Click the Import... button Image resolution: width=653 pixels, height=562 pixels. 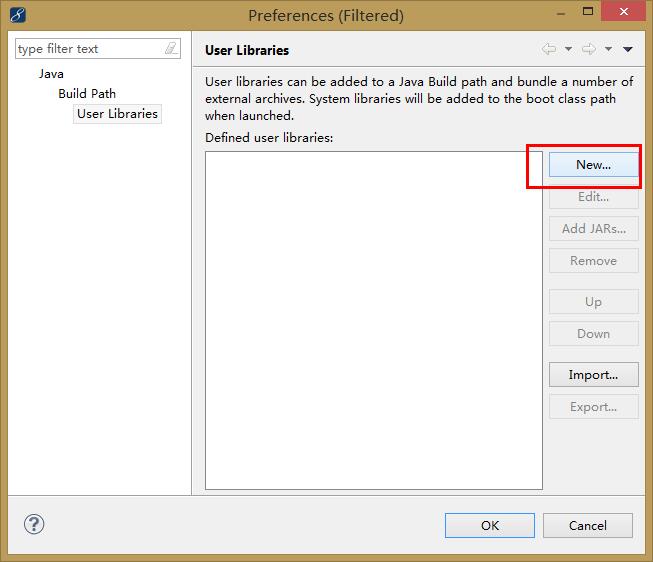point(593,375)
